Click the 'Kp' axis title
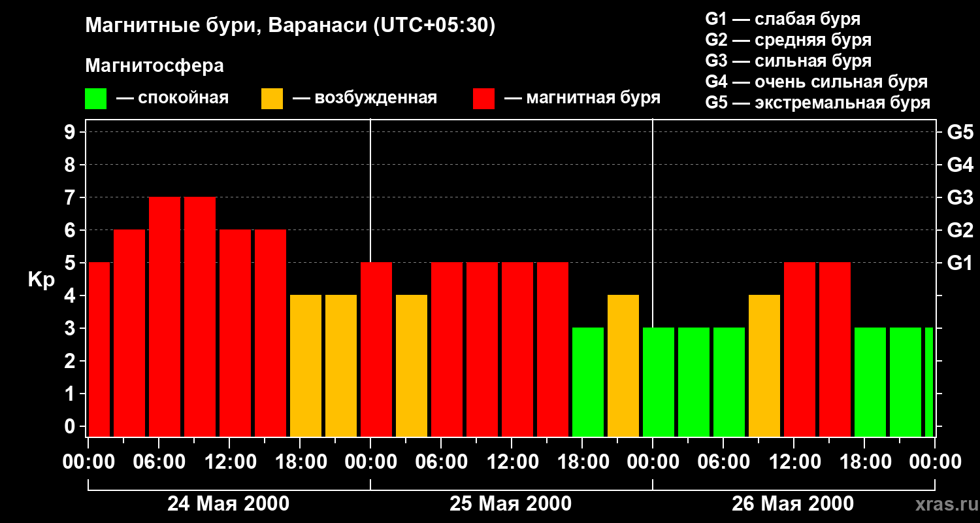The image size is (980, 523). (x=41, y=280)
